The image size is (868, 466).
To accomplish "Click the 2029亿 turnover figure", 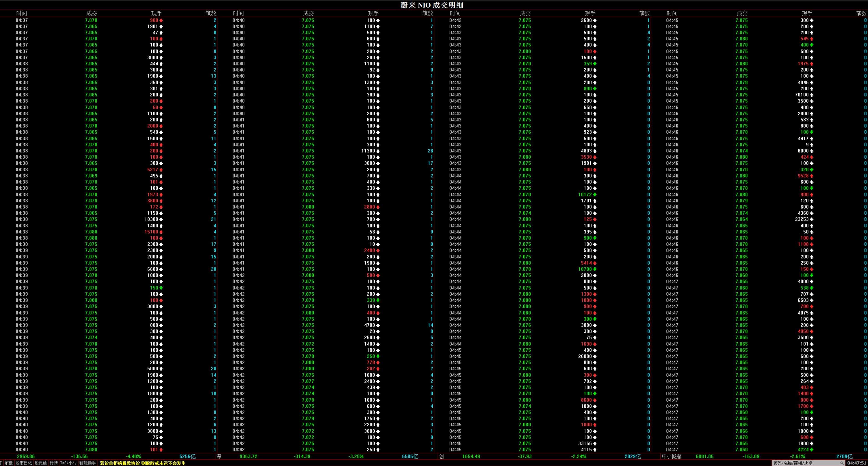I will (633, 457).
